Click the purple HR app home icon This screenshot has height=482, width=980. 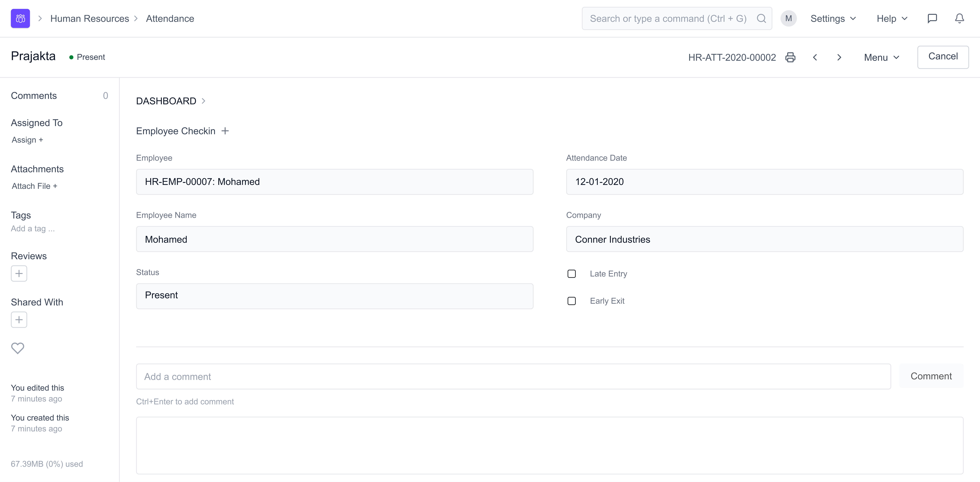(x=20, y=18)
